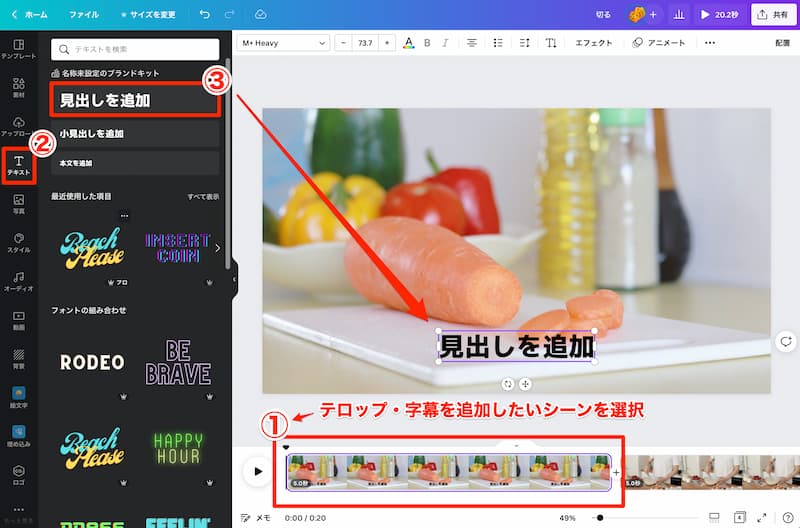Toggle bold text formatting
Image resolution: width=800 pixels, height=528 pixels.
[x=427, y=43]
